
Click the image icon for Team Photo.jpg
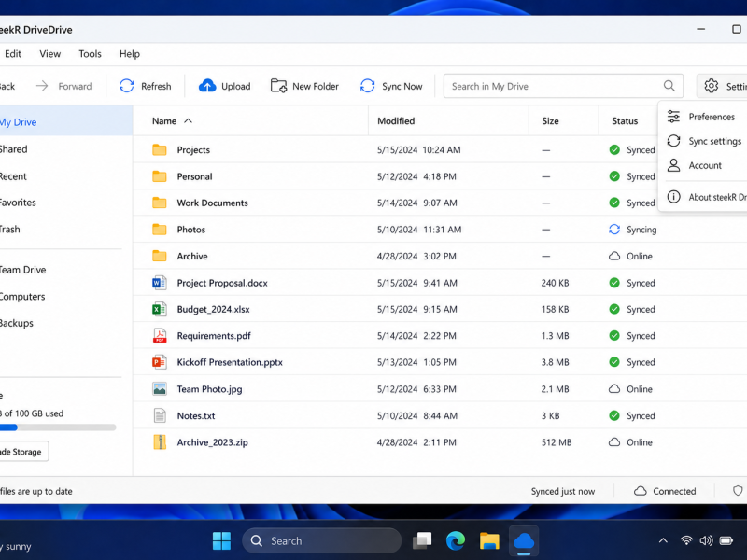coord(159,389)
